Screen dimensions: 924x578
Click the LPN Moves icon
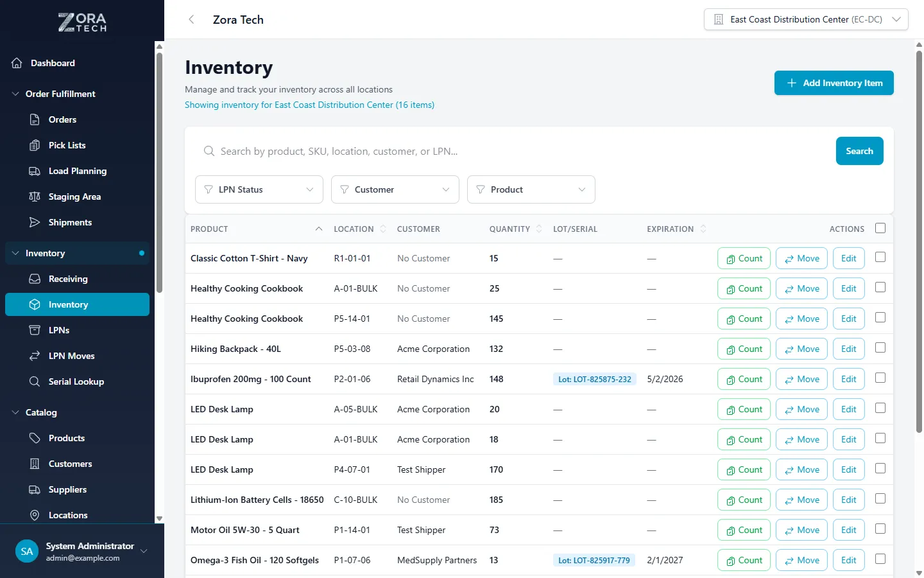point(33,356)
